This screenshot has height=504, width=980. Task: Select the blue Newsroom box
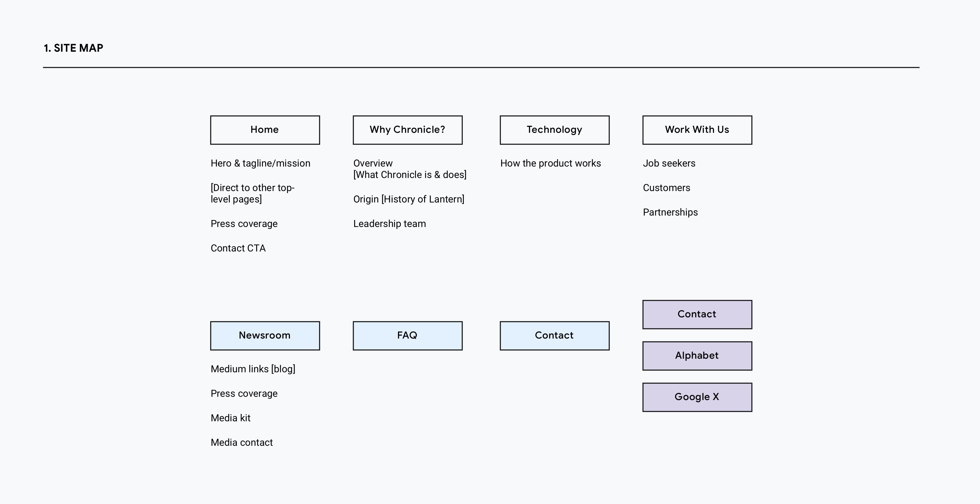[265, 336]
